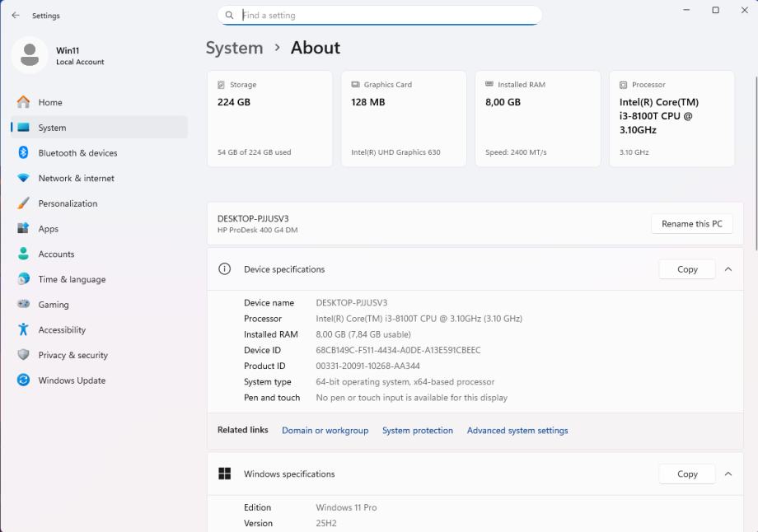Click the Windows Update refresh icon
Image resolution: width=758 pixels, height=532 pixels.
(x=23, y=380)
